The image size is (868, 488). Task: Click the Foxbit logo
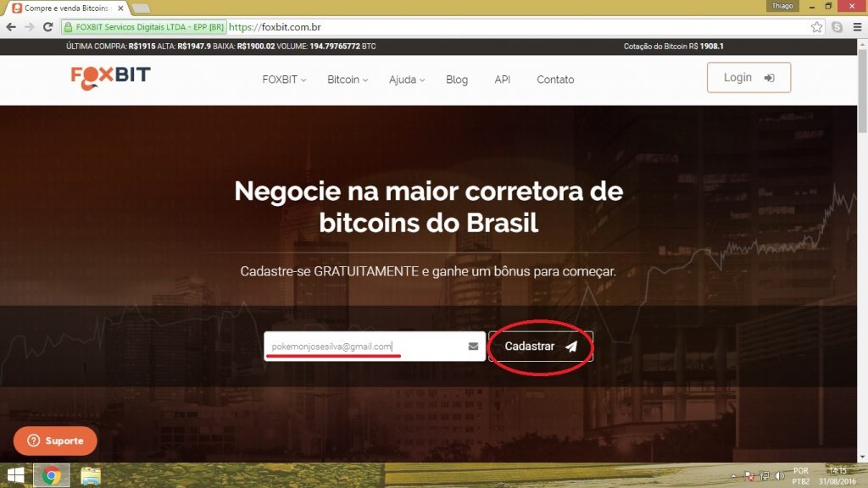(111, 77)
